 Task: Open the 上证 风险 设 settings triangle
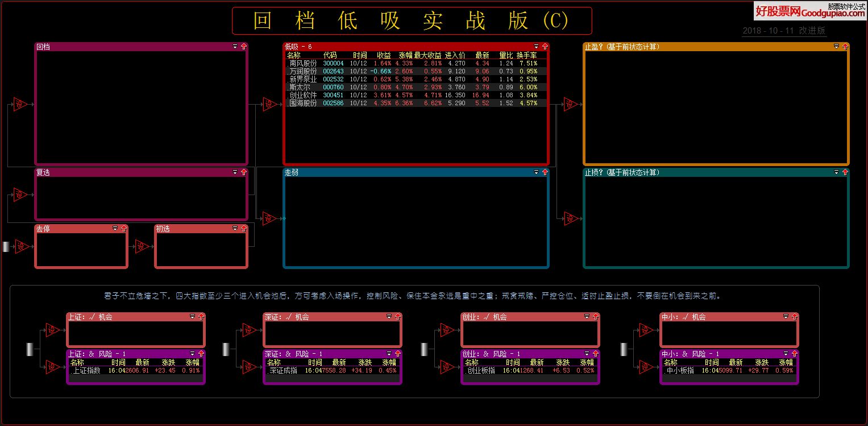coord(52,367)
